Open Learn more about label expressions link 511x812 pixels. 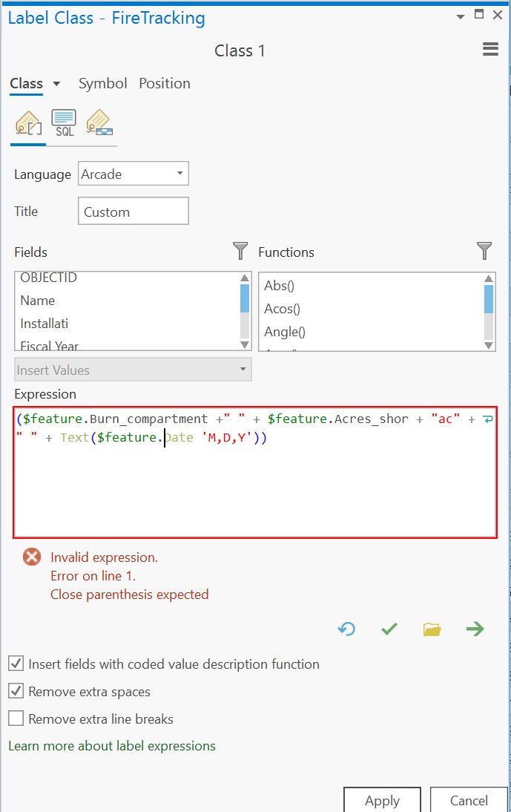pos(112,746)
